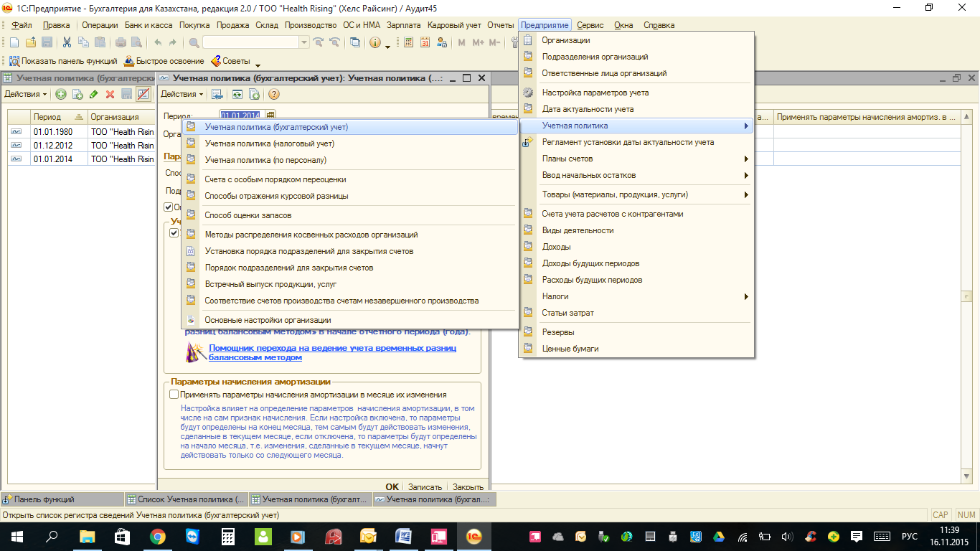Click the New document icon in main toolbar
980x551 pixels.
point(14,42)
